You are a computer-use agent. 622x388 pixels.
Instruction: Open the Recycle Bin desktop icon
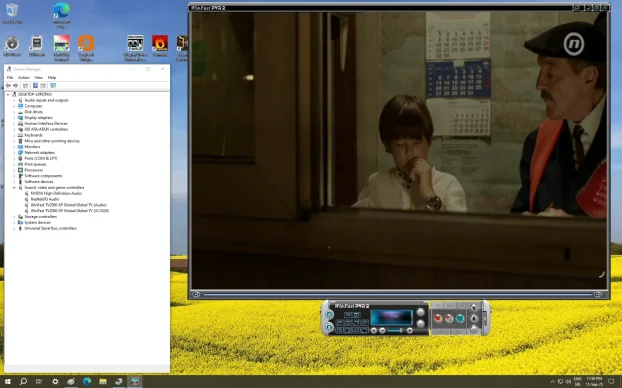click(x=12, y=12)
